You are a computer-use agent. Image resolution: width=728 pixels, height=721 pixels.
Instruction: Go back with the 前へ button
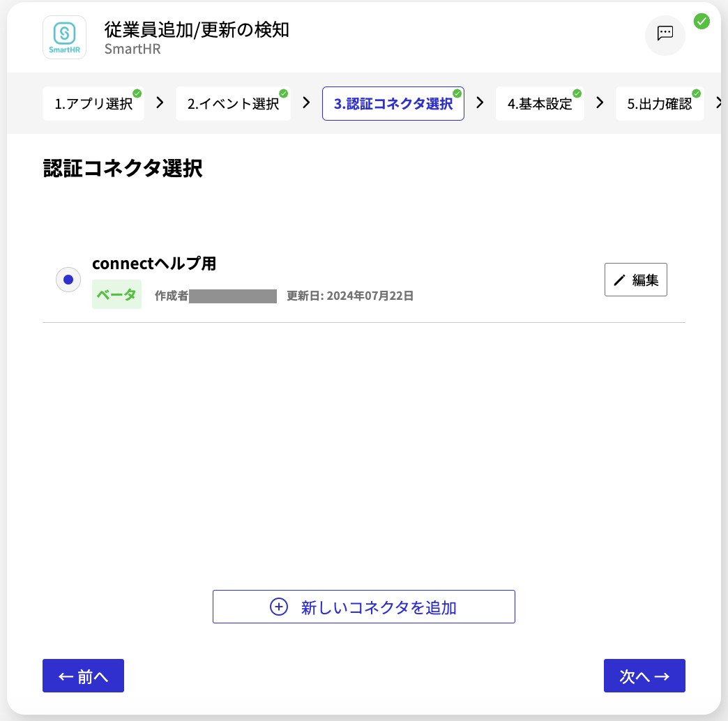83,676
